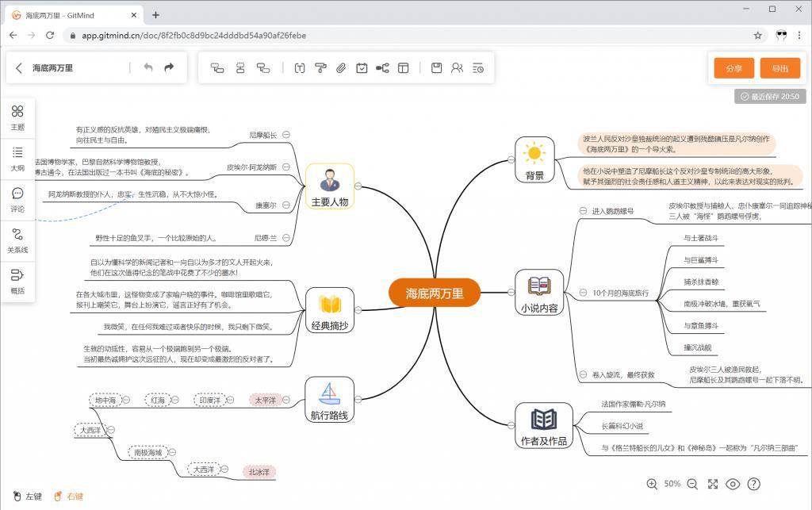The width and height of the screenshot is (812, 510).
Task: Open the version history icon
Action: [x=477, y=68]
